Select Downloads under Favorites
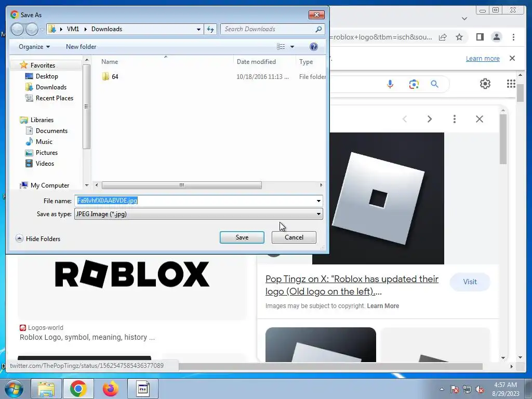Screen dimensions: 532x399 [51, 87]
